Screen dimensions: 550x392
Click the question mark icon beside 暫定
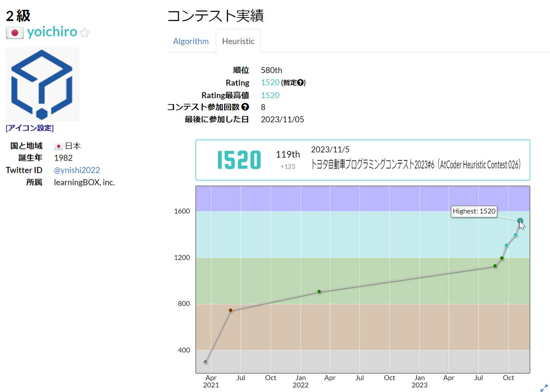tap(300, 83)
